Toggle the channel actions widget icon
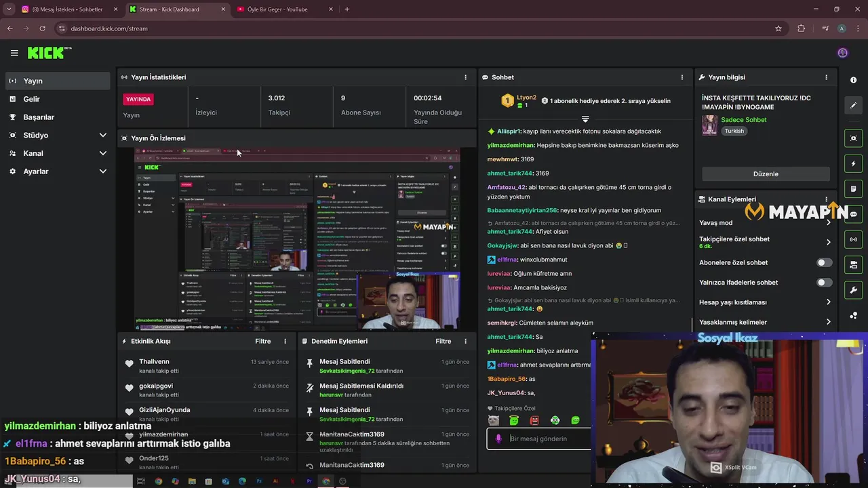 click(853, 264)
